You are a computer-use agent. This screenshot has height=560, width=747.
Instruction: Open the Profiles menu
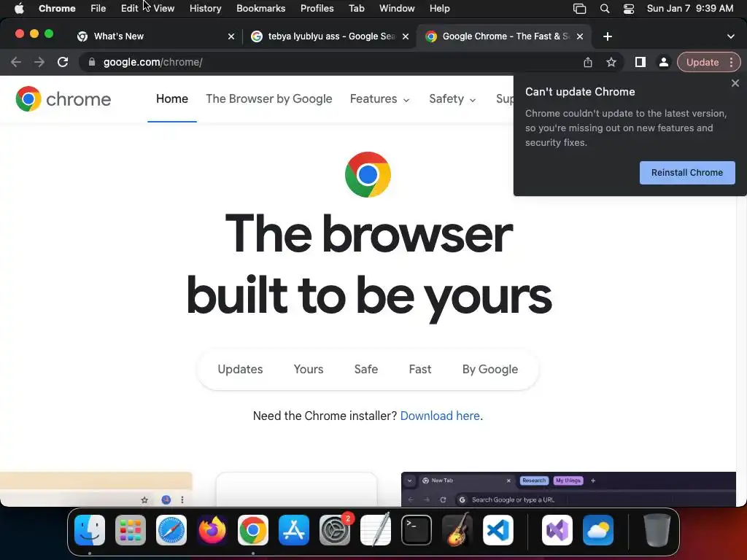point(317,9)
